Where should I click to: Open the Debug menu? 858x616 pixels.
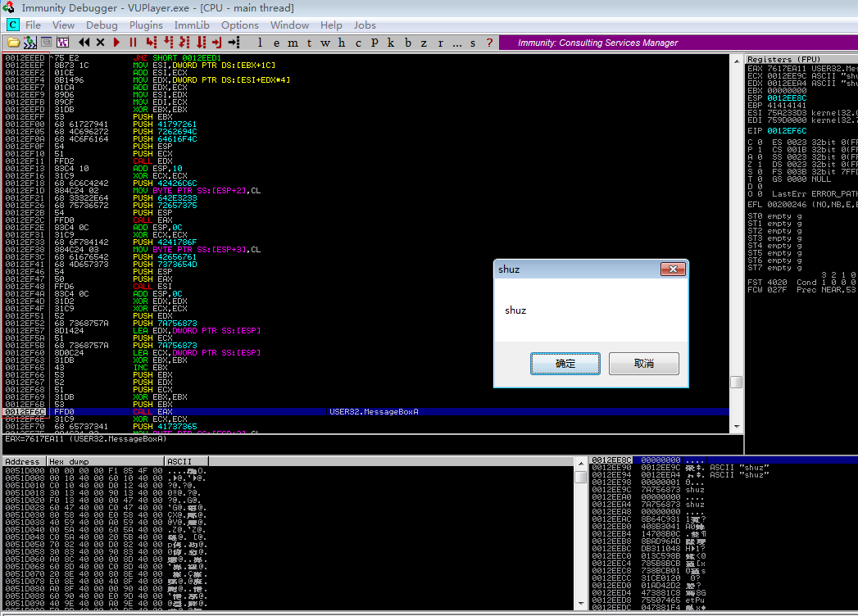pyautogui.click(x=102, y=25)
